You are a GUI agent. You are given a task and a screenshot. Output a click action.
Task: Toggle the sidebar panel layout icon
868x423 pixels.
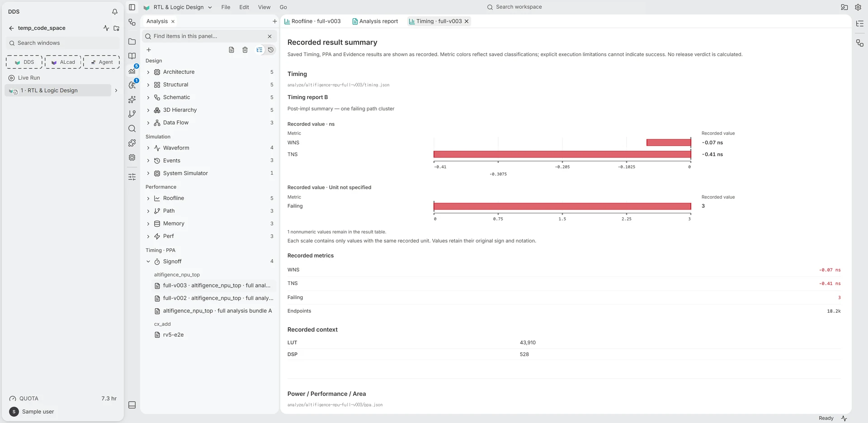pos(132,7)
